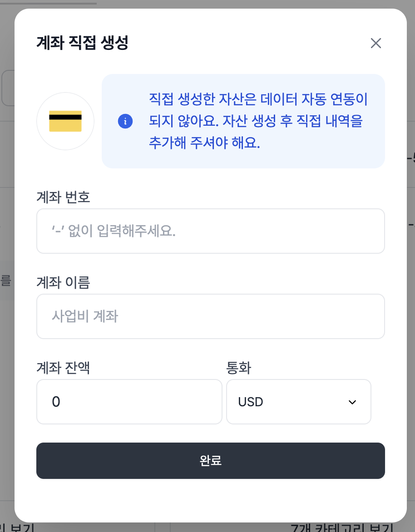Click the chevron arrow in USD selector

click(x=352, y=402)
